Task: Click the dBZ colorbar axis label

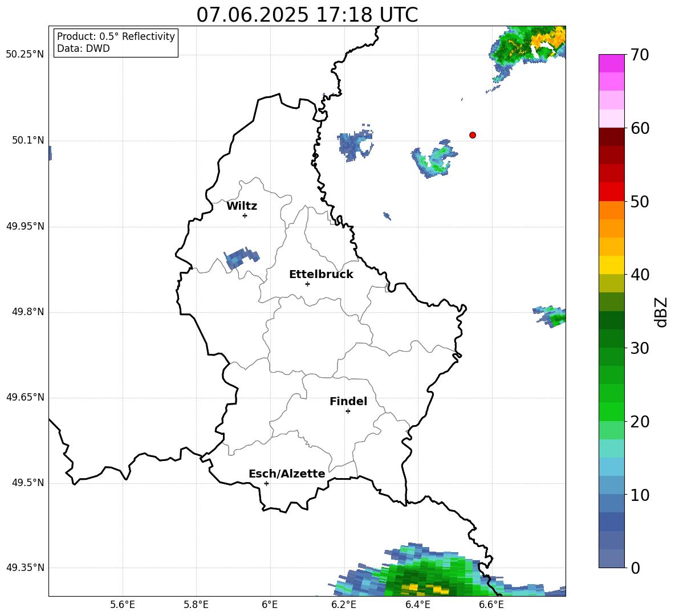Action: pos(661,312)
